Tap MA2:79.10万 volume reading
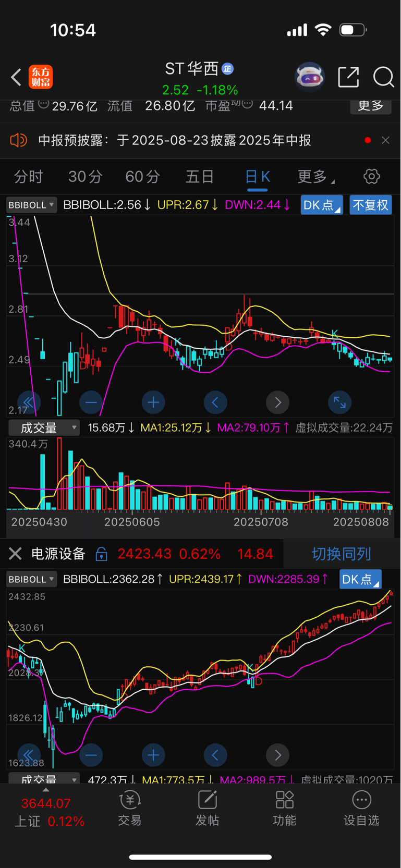401x868 pixels. coord(253,428)
